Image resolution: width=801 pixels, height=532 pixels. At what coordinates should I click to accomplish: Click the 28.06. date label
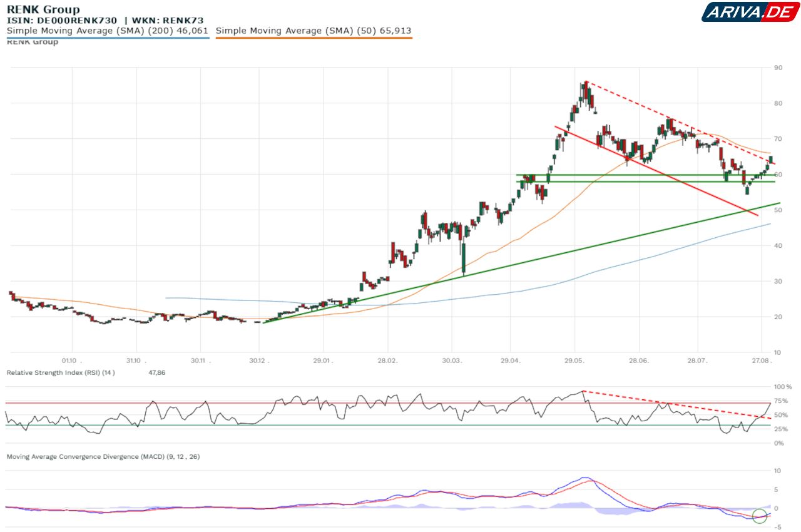click(639, 360)
